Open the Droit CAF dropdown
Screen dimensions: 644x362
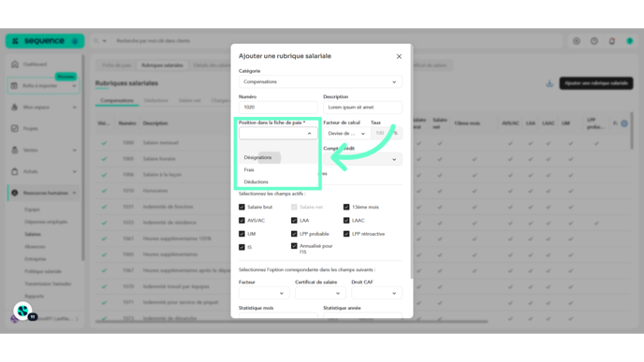(x=376, y=293)
